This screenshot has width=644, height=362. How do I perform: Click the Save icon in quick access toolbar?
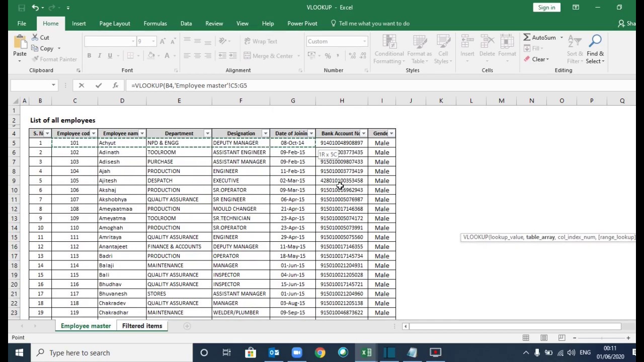coord(22,8)
